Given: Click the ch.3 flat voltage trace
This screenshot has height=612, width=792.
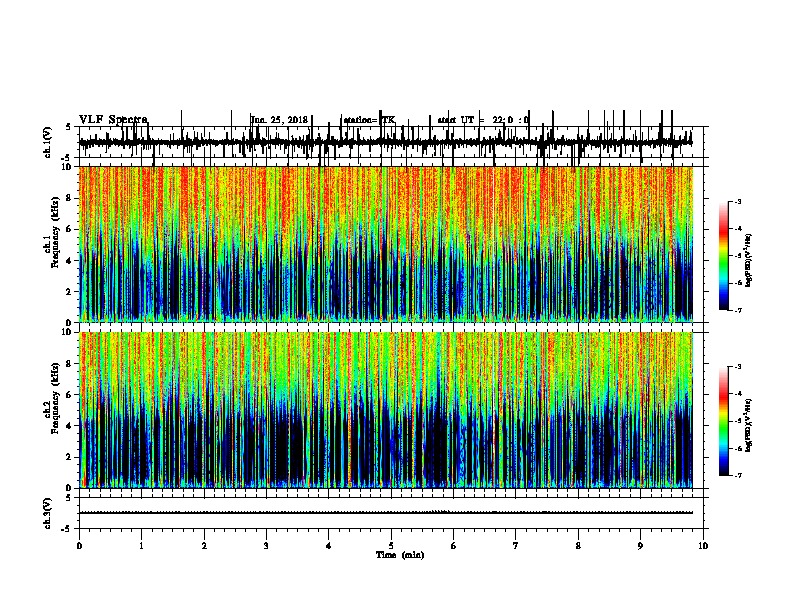Looking at the screenshot, I should pyautogui.click(x=386, y=513).
